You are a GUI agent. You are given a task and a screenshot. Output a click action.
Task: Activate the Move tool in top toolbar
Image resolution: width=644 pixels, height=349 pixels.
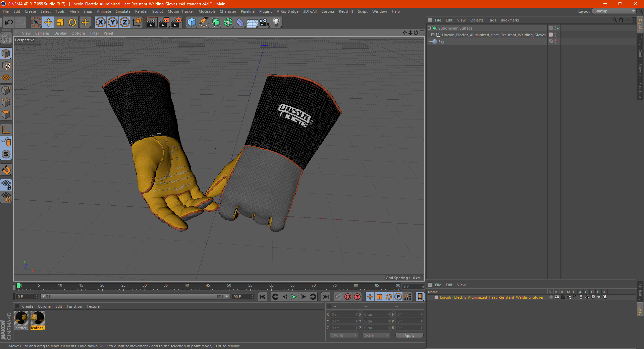pos(48,22)
